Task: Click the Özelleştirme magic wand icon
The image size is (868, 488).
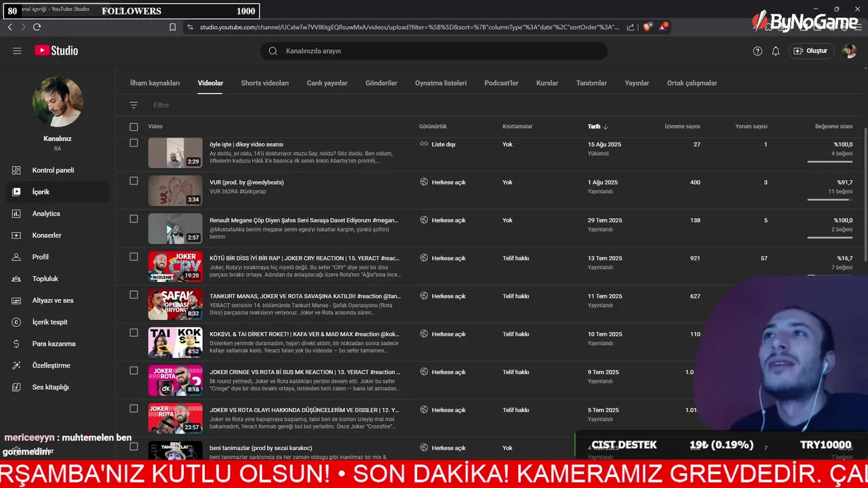Action: [17, 365]
